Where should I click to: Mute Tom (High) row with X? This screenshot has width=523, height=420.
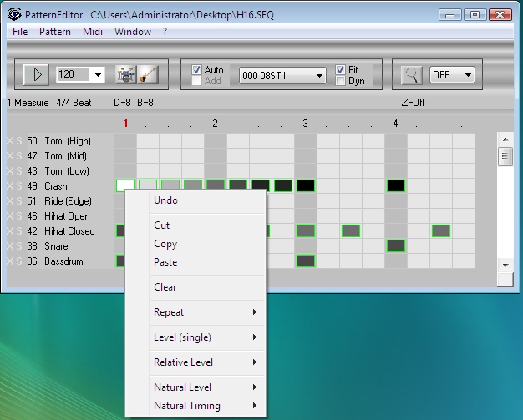[x=10, y=141]
